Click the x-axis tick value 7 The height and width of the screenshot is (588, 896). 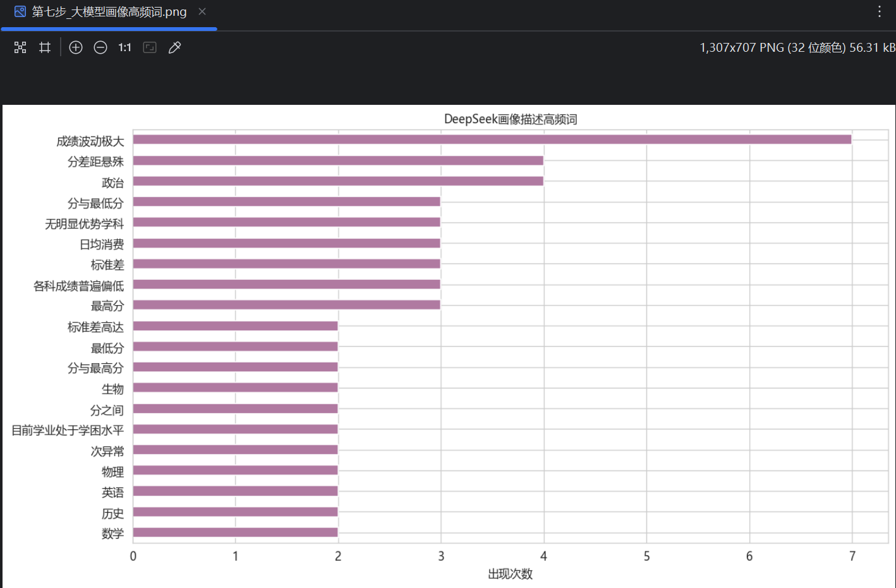click(852, 556)
